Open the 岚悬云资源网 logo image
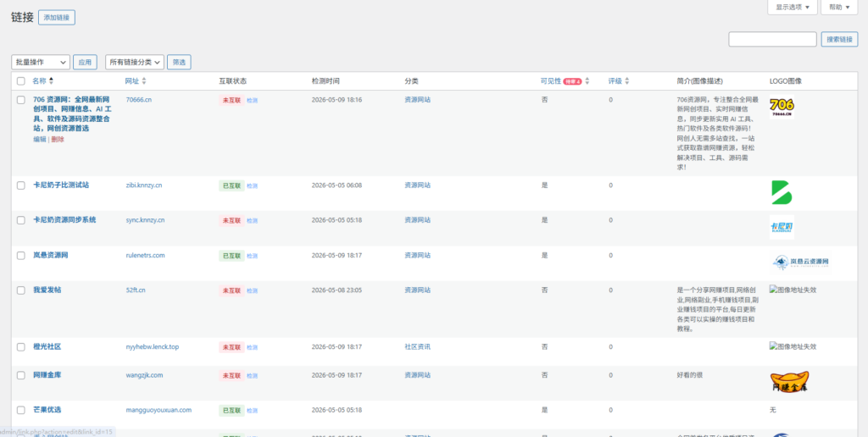Image resolution: width=868 pixels, height=437 pixels. point(800,263)
